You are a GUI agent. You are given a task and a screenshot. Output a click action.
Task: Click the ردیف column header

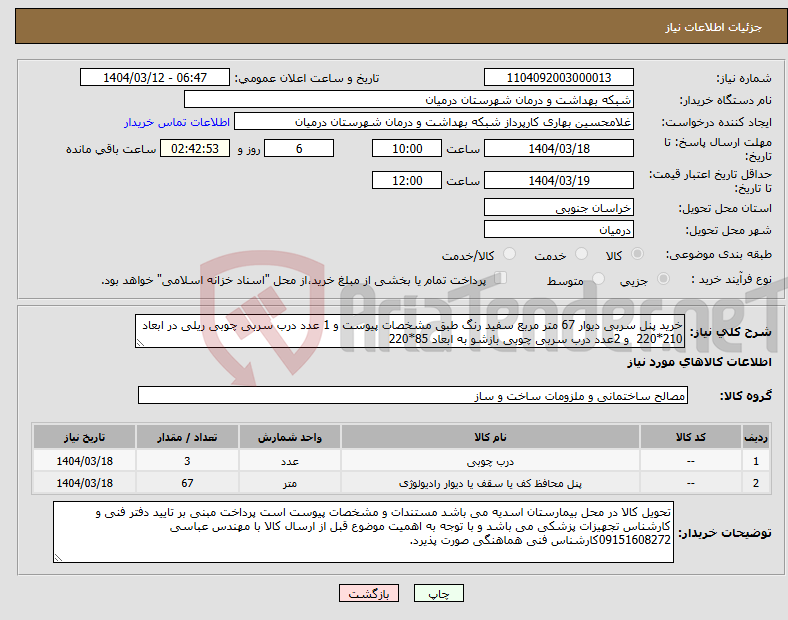756,437
